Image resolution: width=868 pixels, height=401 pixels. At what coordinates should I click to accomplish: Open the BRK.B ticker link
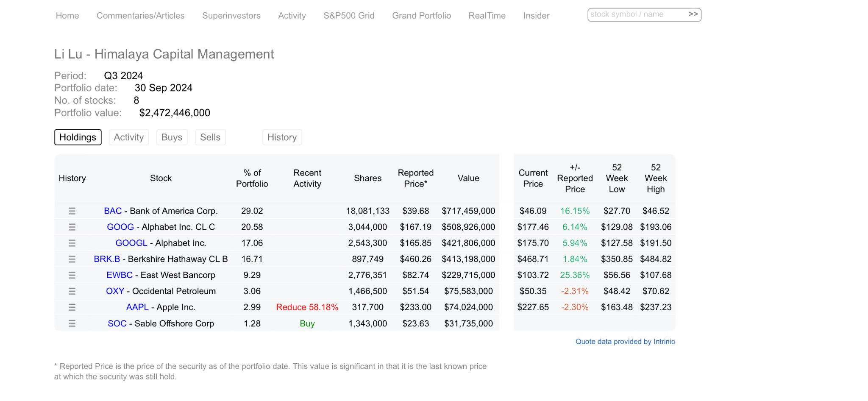pos(107,259)
